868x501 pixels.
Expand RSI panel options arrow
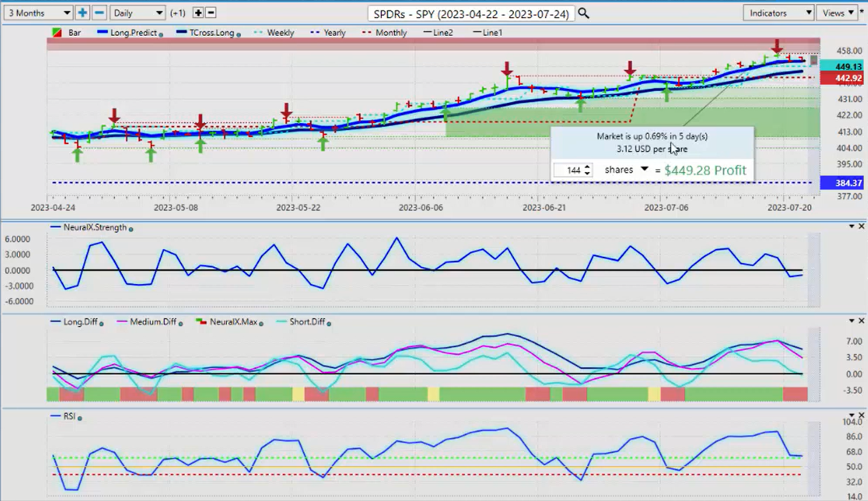pos(852,416)
